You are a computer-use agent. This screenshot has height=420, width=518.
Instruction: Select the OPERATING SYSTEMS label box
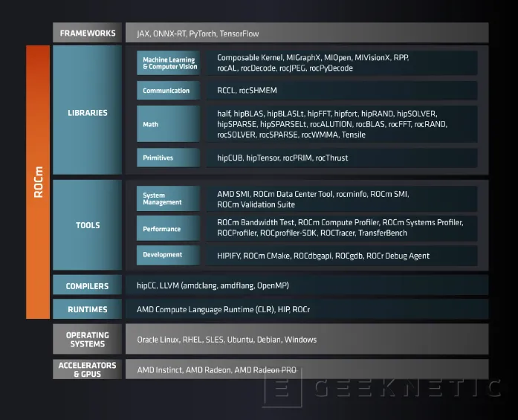point(87,339)
